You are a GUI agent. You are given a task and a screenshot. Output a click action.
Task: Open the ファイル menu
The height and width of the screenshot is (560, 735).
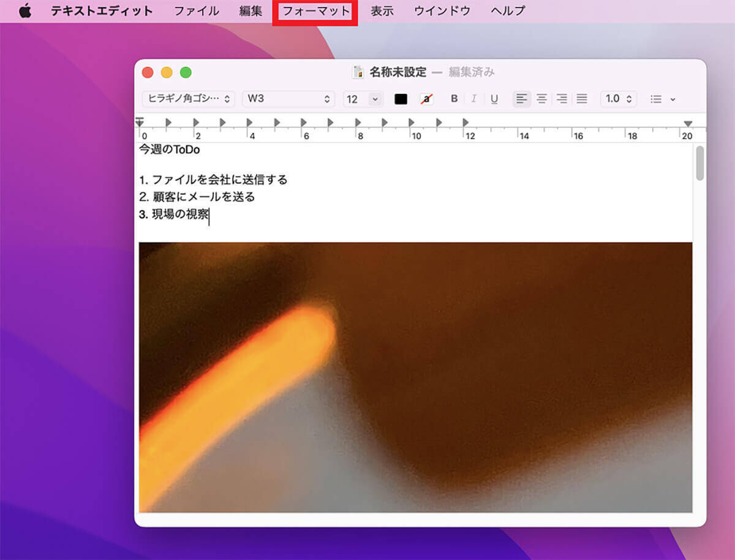197,10
